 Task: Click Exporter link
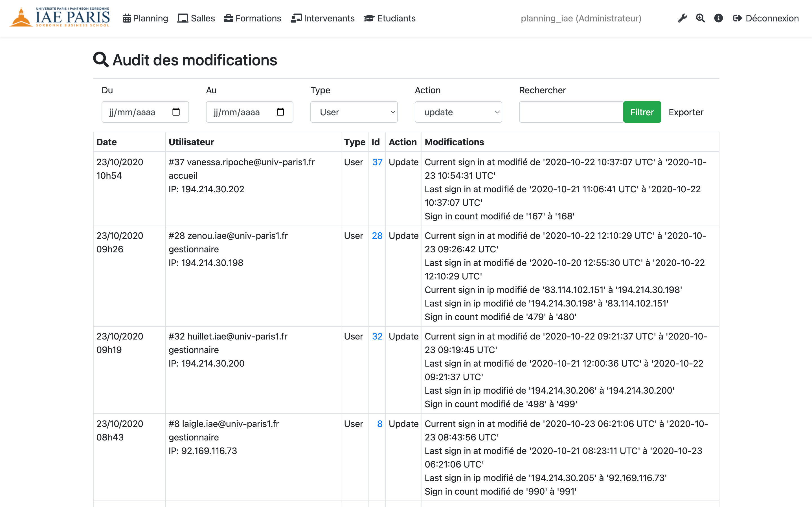click(686, 112)
